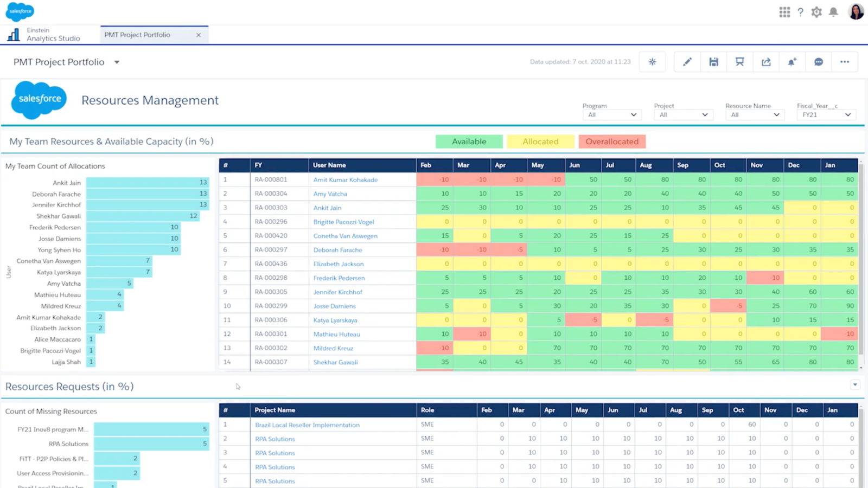Image resolution: width=868 pixels, height=488 pixels.
Task: Share the dashboard via the share icon
Action: (765, 62)
